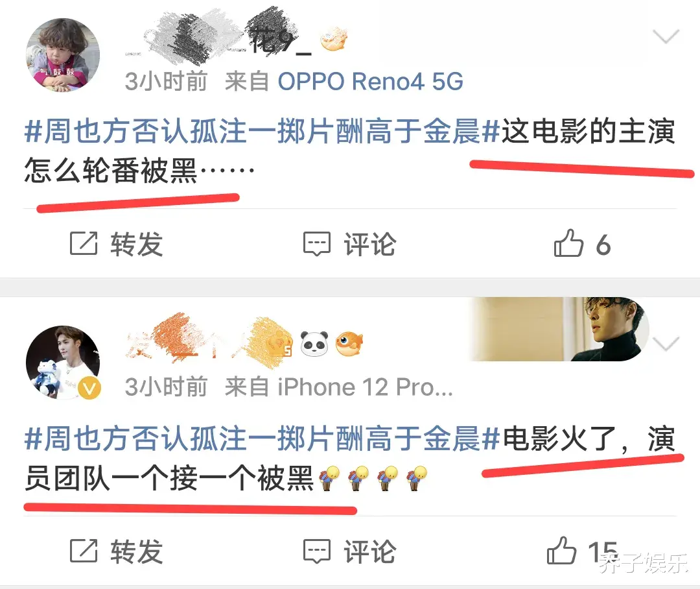Expand the second post's chevron menu
The height and width of the screenshot is (589, 700).
coord(666,344)
